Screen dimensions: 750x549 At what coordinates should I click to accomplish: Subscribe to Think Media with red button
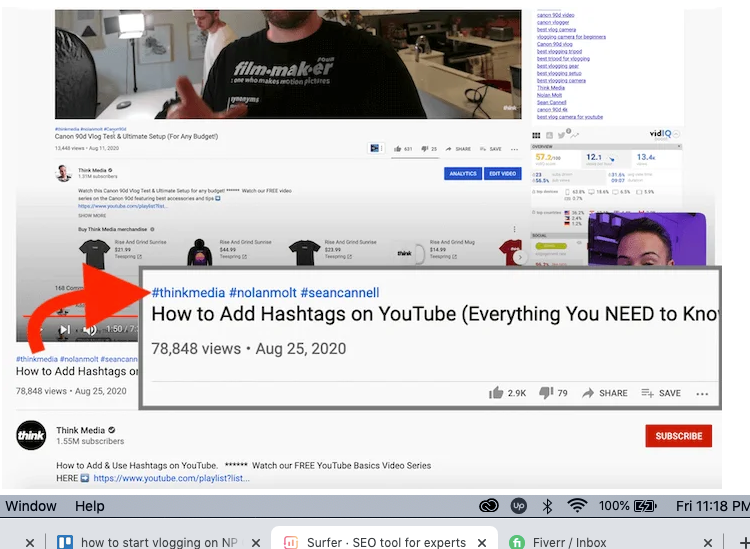678,436
